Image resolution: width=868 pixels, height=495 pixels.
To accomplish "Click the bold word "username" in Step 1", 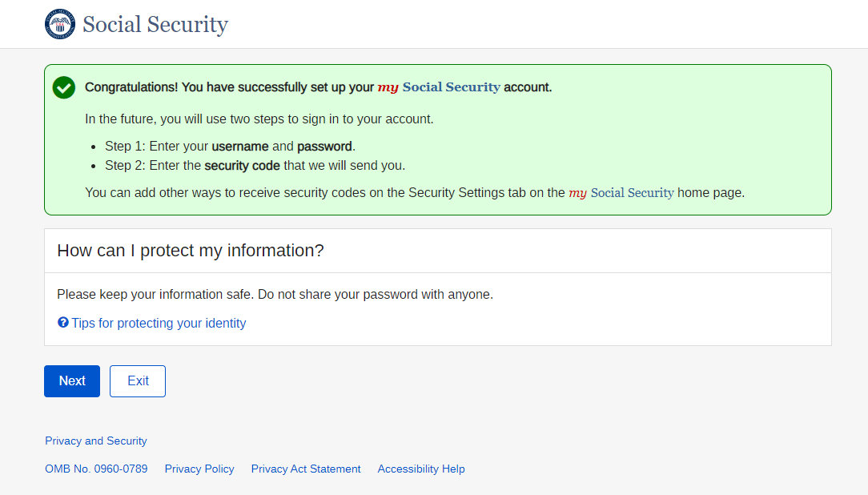I will click(x=240, y=147).
